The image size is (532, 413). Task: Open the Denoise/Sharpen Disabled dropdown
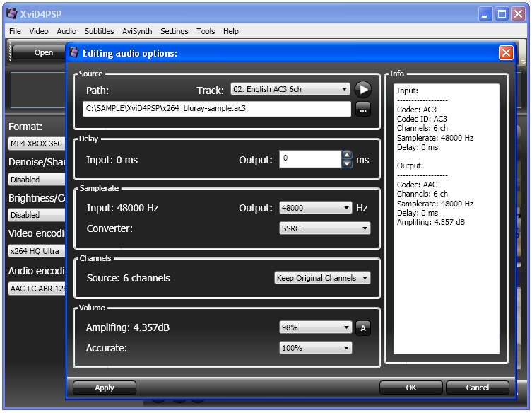pos(37,180)
